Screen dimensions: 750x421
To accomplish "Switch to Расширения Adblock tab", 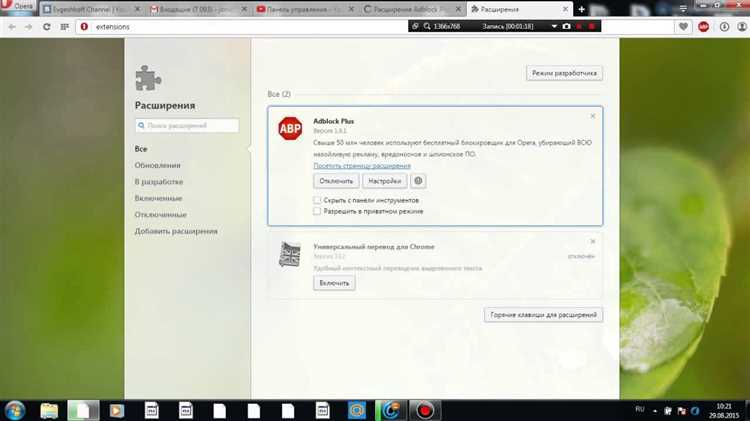I will click(x=412, y=9).
